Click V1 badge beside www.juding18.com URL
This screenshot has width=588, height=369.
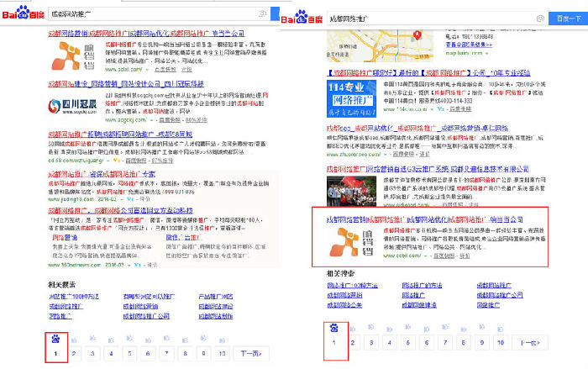(130, 199)
